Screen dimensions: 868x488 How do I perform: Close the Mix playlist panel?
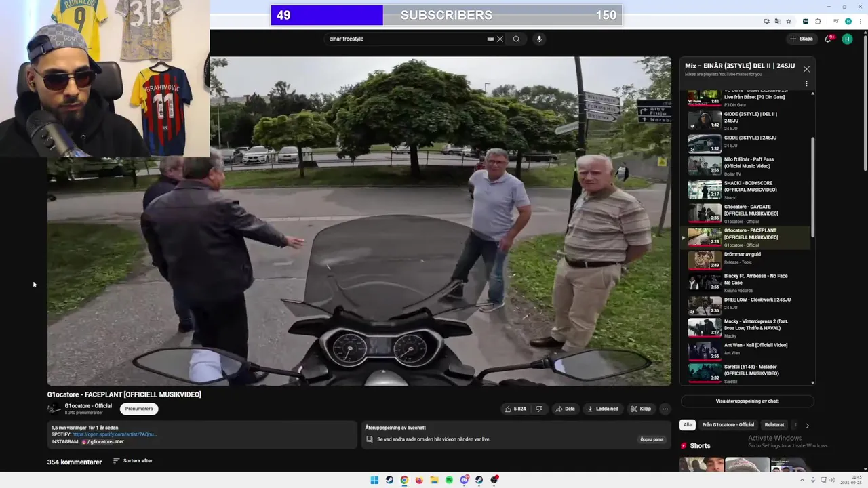click(x=806, y=69)
